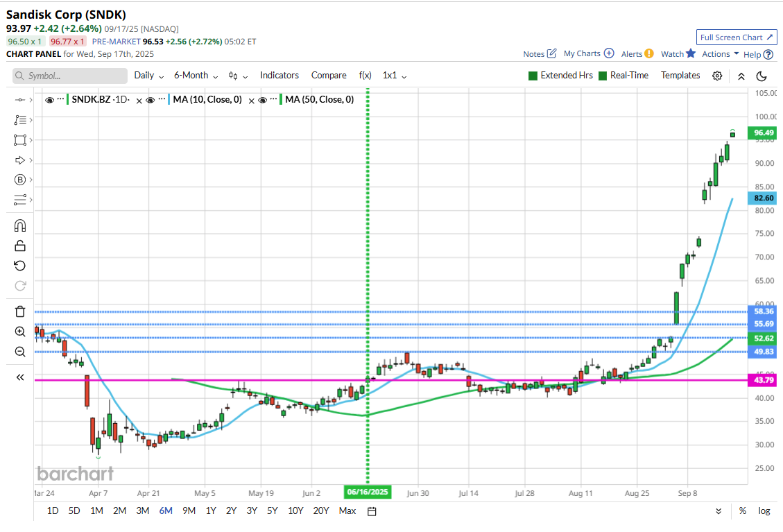Click the Full Screen Chart button

[737, 37]
